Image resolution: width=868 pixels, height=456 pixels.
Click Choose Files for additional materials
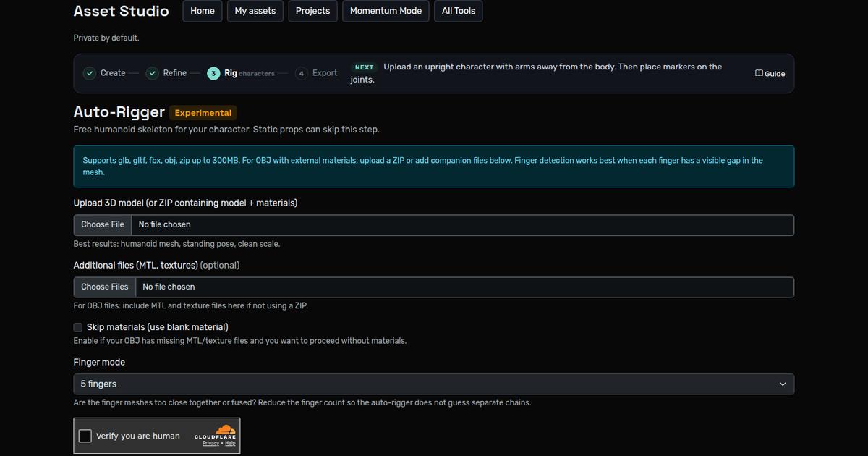click(x=105, y=287)
